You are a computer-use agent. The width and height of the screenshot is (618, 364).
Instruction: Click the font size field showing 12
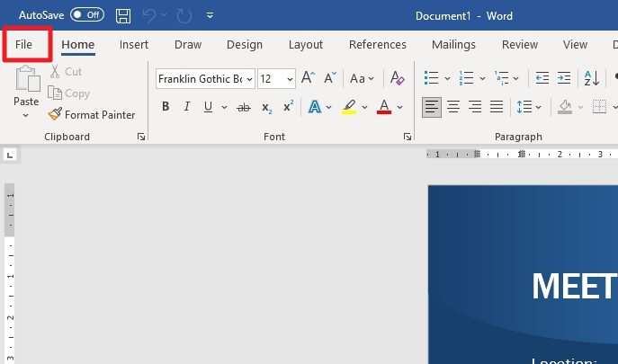272,79
